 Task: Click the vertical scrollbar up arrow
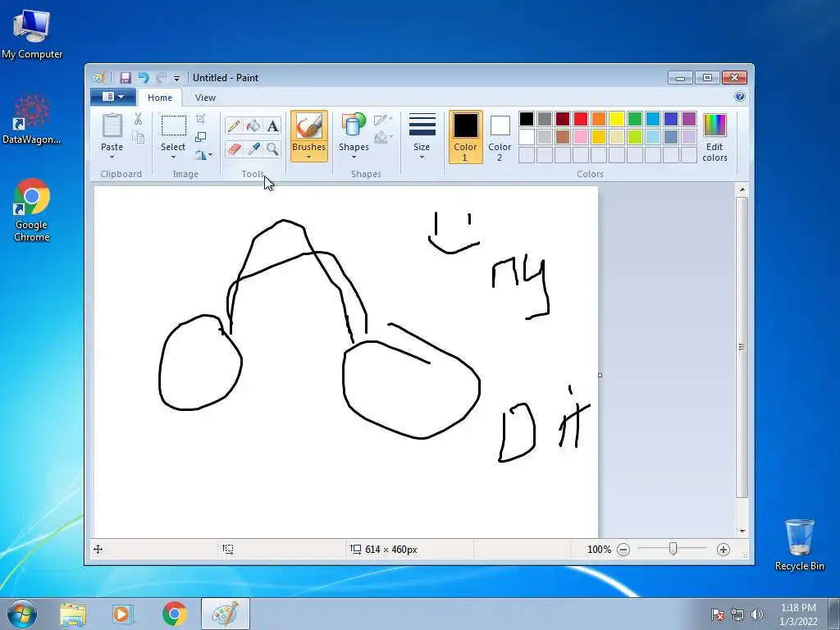(x=742, y=189)
